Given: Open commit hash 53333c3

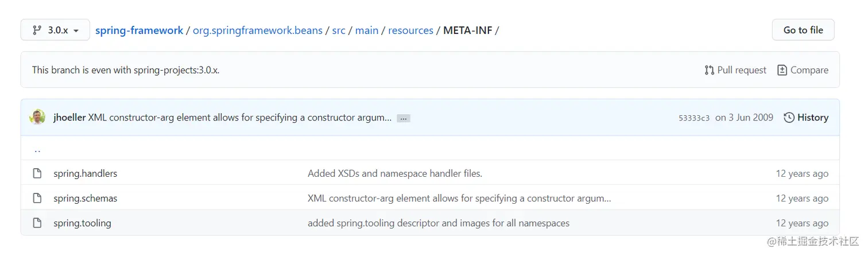Looking at the screenshot, I should coord(694,118).
